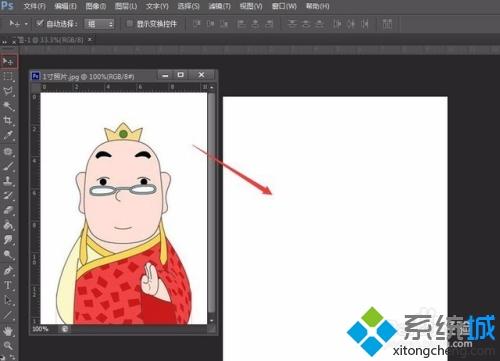Open the 文件(F) menu
500x361 pixels.
click(x=35, y=6)
